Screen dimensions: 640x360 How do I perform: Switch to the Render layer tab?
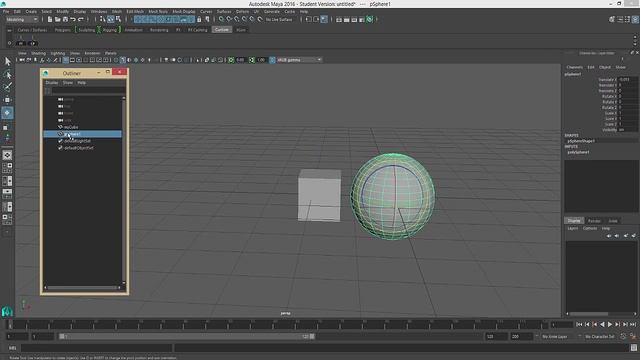pos(594,221)
